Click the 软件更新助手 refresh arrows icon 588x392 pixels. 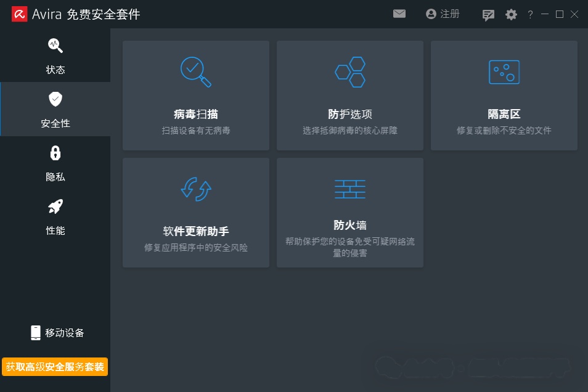196,189
